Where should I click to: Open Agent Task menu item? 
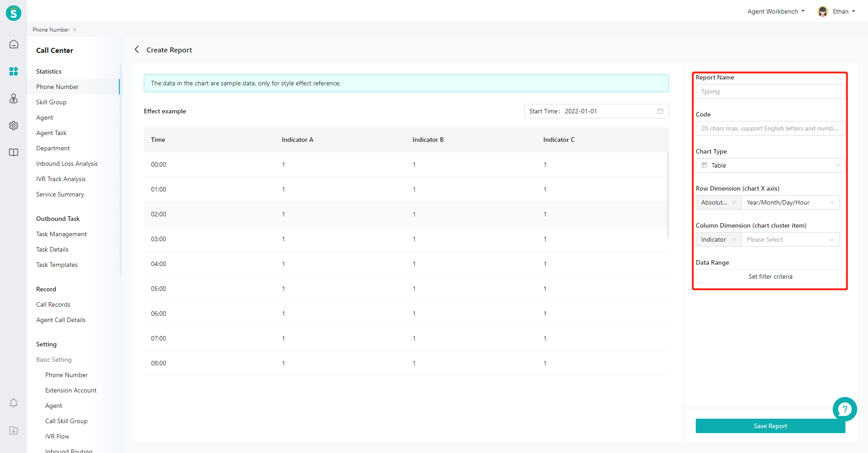[x=51, y=133]
